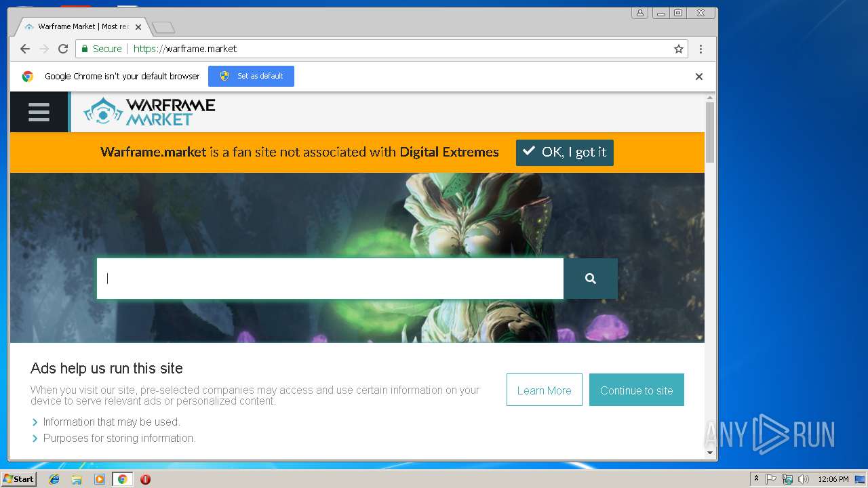Click the system clock 12:06 PM
The height and width of the screenshot is (488, 868).
coord(833,479)
